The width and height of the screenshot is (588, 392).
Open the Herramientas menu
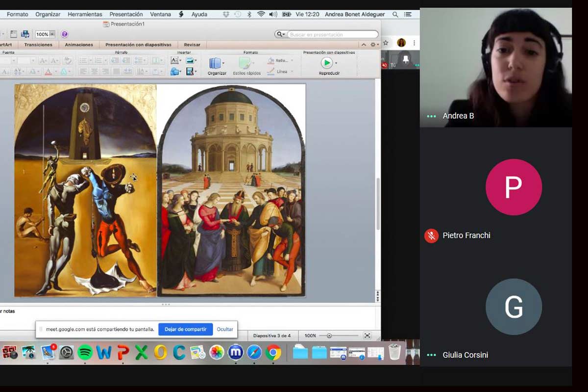(85, 14)
